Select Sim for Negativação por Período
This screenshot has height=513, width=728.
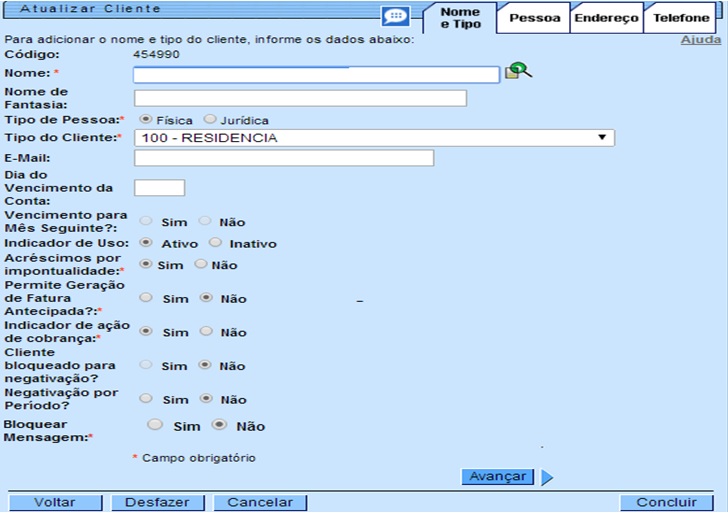click(x=146, y=399)
